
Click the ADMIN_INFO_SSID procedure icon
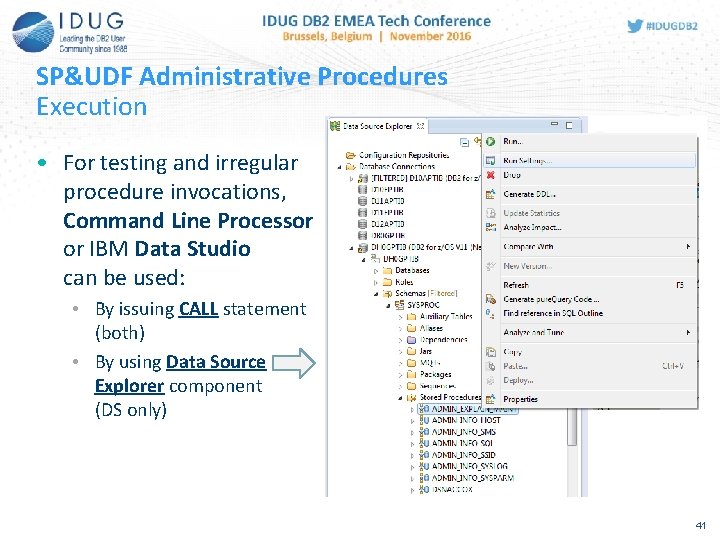coord(424,455)
